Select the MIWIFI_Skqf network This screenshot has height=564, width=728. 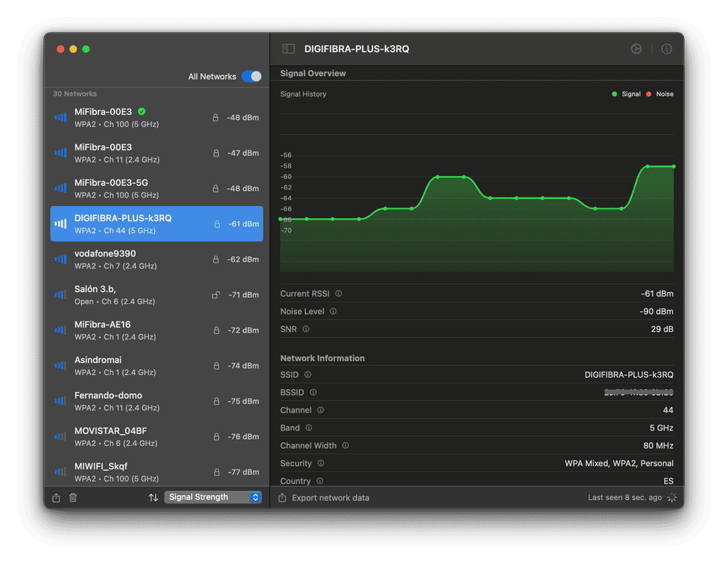[156, 472]
